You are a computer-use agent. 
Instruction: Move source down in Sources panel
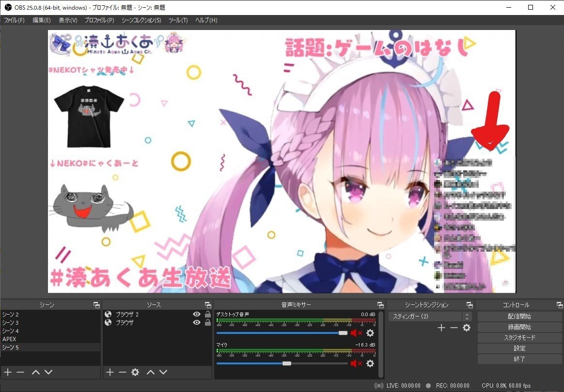(163, 372)
